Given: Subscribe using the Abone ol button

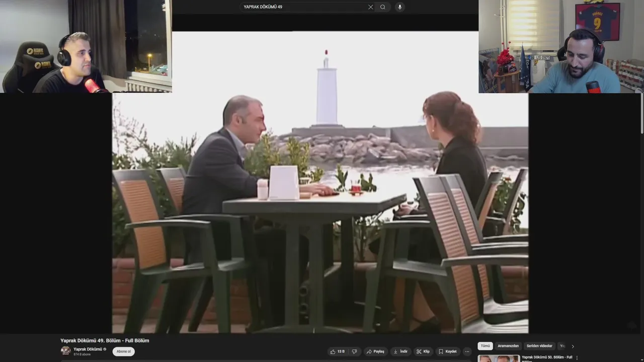Looking at the screenshot, I should (x=124, y=351).
